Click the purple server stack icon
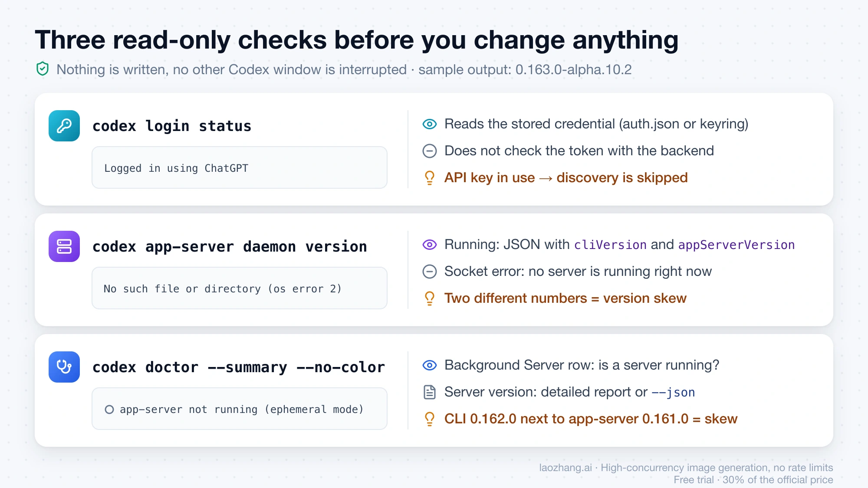 coord(64,246)
